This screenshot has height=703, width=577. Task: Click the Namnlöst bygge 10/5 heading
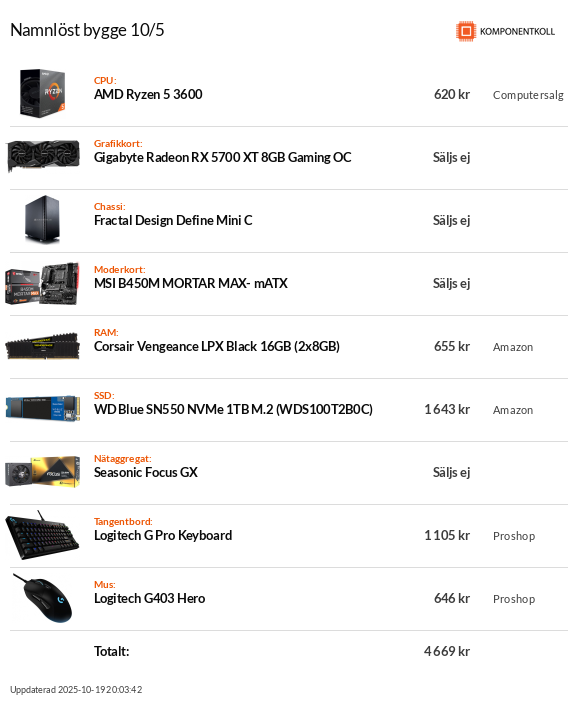click(x=87, y=30)
